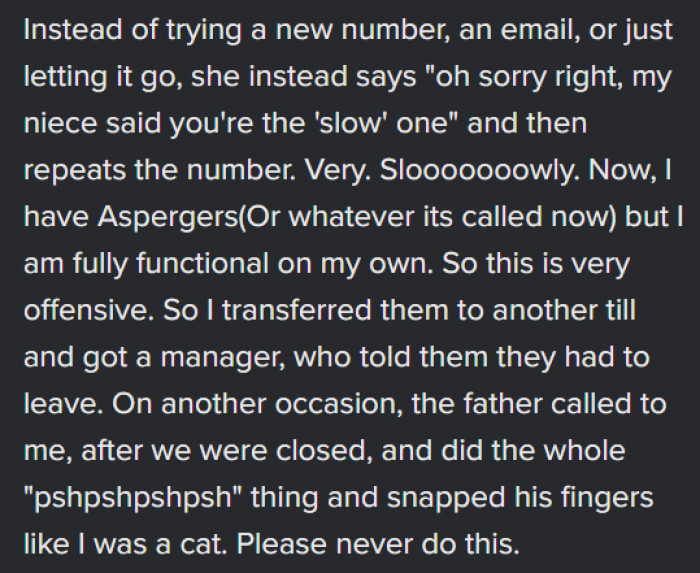
Task: Click the phrase "snapped his fingers"
Action: (520, 498)
